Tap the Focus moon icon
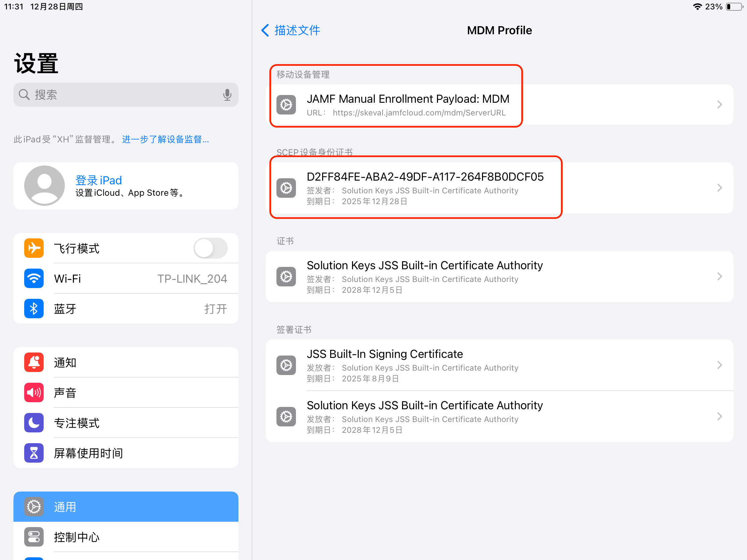 [34, 423]
